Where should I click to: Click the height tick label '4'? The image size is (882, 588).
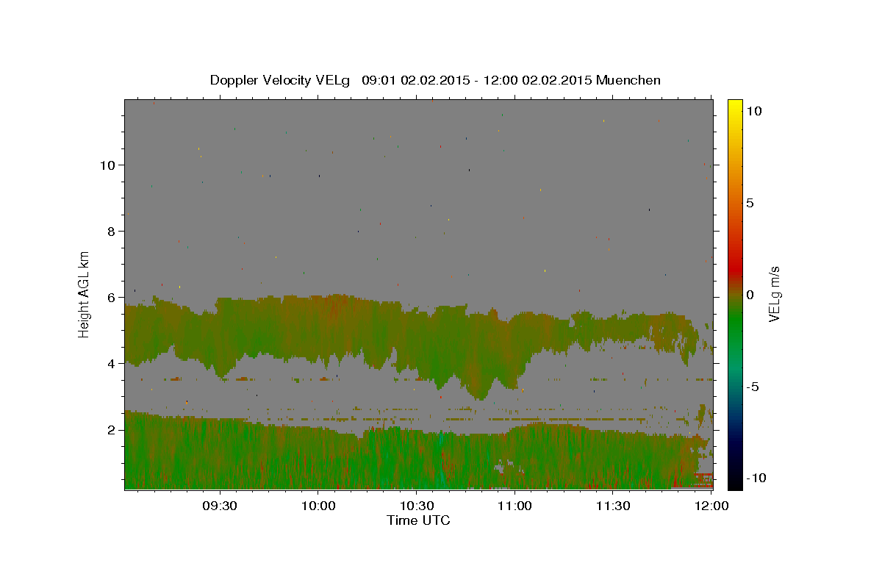tap(111, 363)
